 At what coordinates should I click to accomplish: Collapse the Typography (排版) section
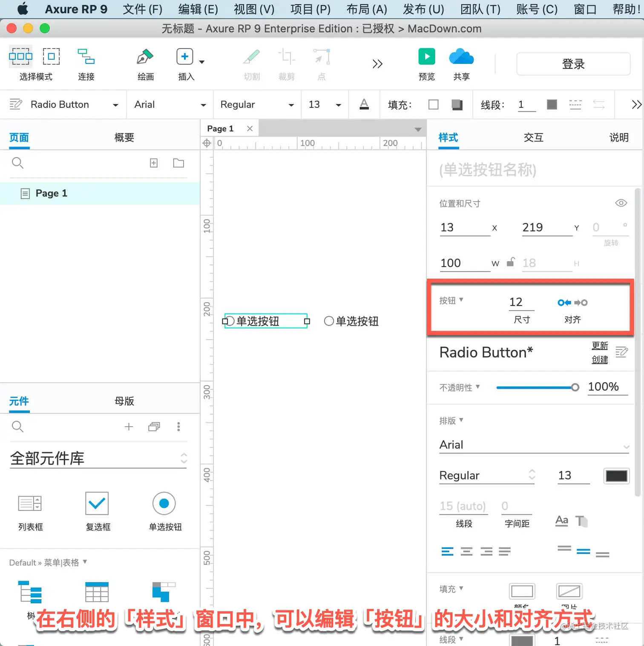(x=451, y=421)
